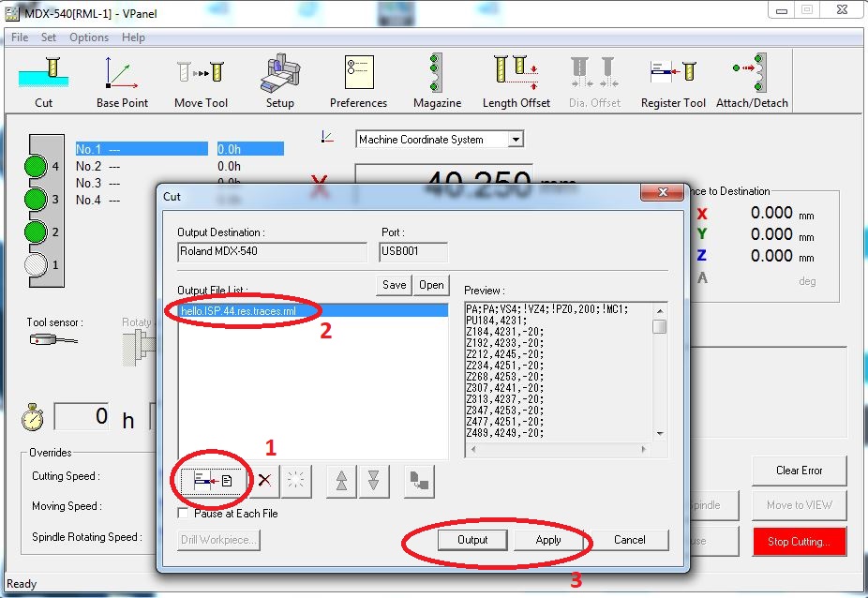
Task: Click preview line Z489,4249,-20;
Action: coord(505,432)
